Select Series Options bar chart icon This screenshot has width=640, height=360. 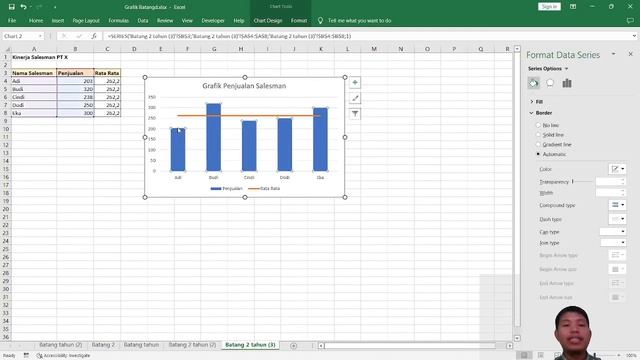coord(567,83)
